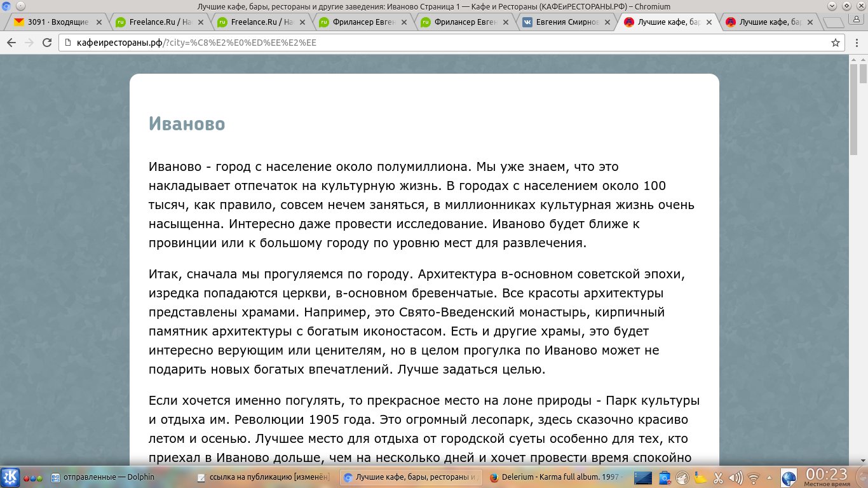868x488 pixels.
Task: Open the KDE application launcher
Action: click(x=10, y=477)
